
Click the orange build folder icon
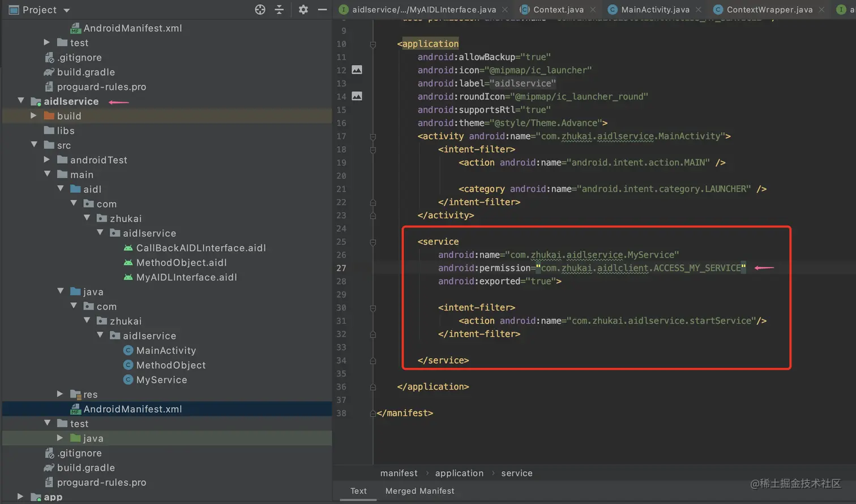pyautogui.click(x=49, y=115)
